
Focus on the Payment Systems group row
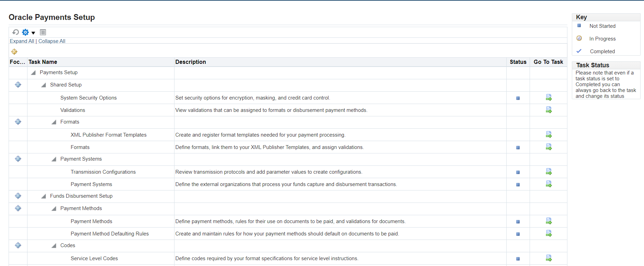point(18,159)
